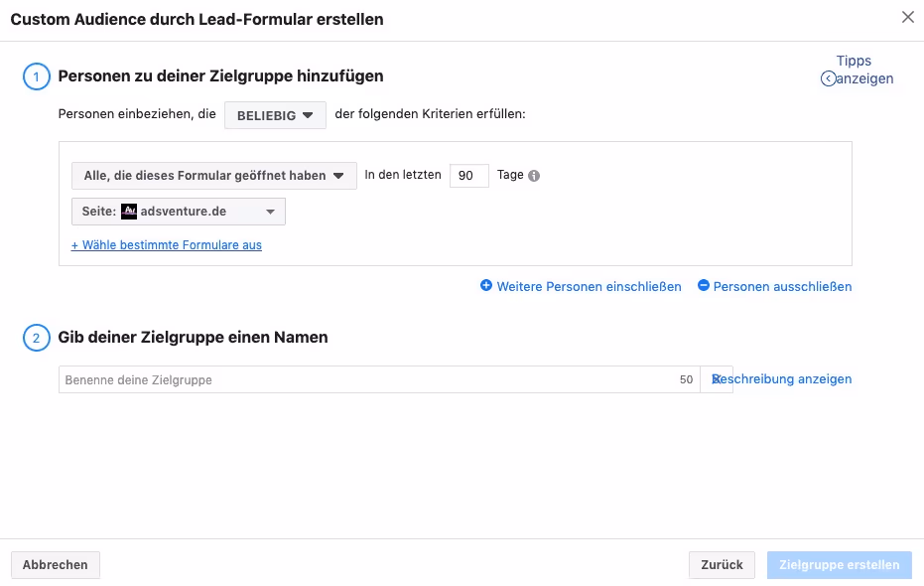
Task: Click the days field showing 90
Action: click(x=469, y=176)
